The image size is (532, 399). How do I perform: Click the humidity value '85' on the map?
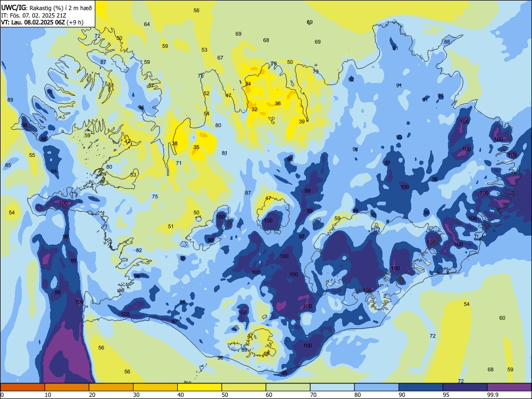[x=8, y=165]
